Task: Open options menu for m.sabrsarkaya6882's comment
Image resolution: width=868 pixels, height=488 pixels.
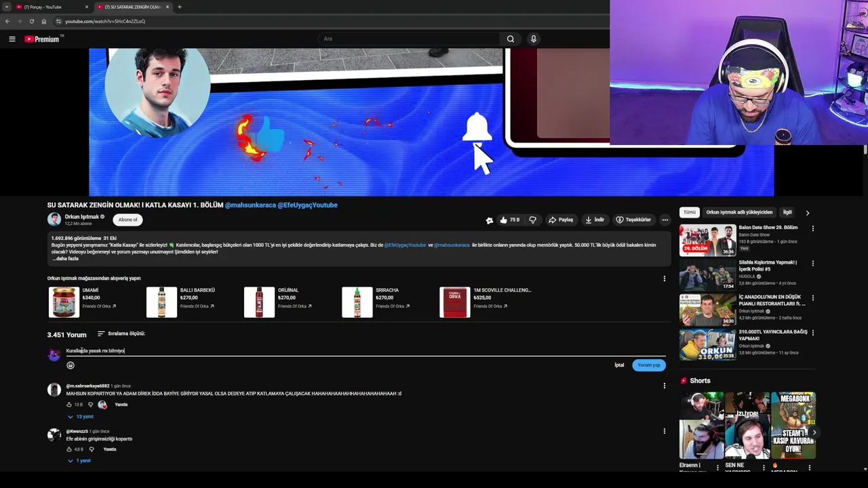Action: [x=665, y=386]
